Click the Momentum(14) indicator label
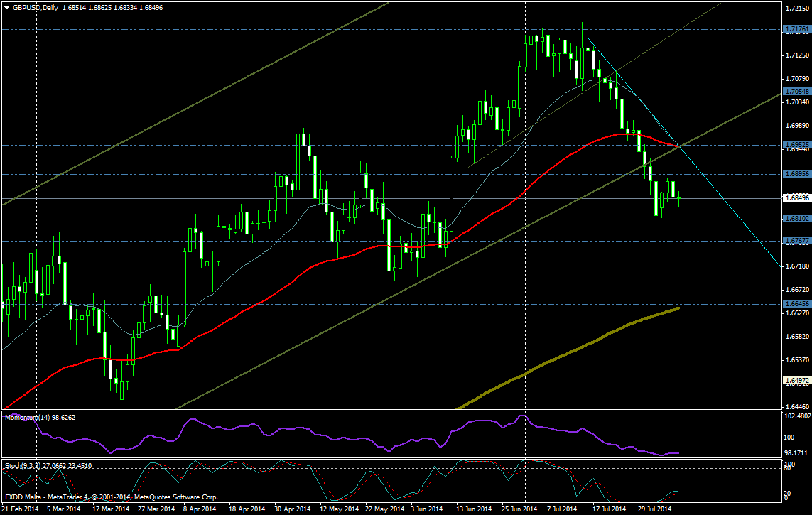812x515 pixels. (40, 417)
